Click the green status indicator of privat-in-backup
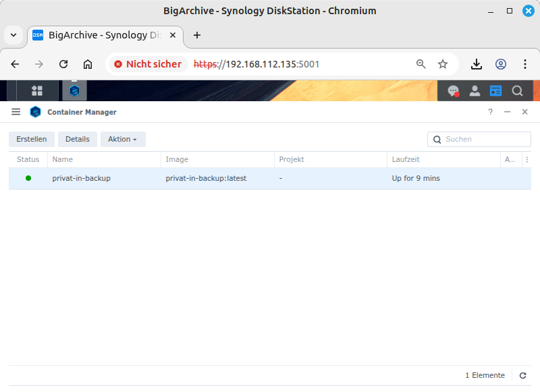Viewport: 540px width, 392px height. 28,178
